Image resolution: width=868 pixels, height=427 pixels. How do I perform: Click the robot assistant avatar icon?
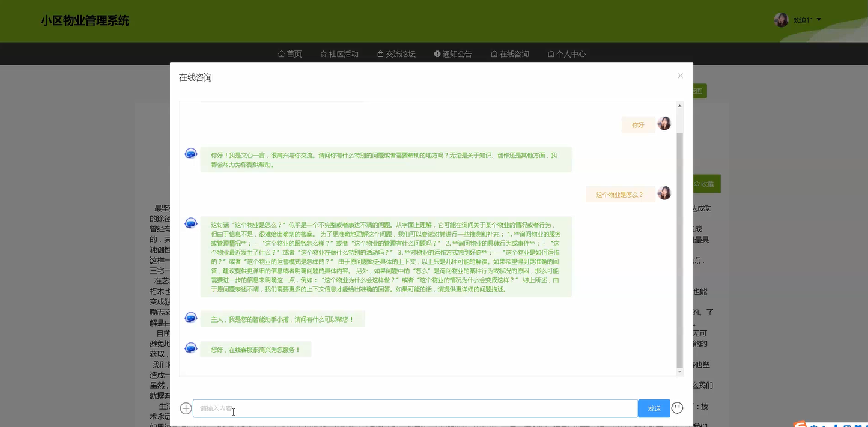[190, 153]
